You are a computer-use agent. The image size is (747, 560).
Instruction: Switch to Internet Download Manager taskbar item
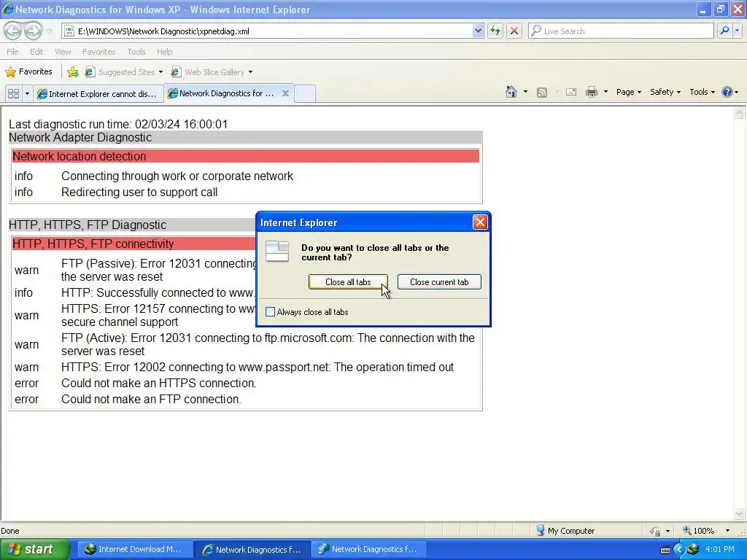coord(133,549)
